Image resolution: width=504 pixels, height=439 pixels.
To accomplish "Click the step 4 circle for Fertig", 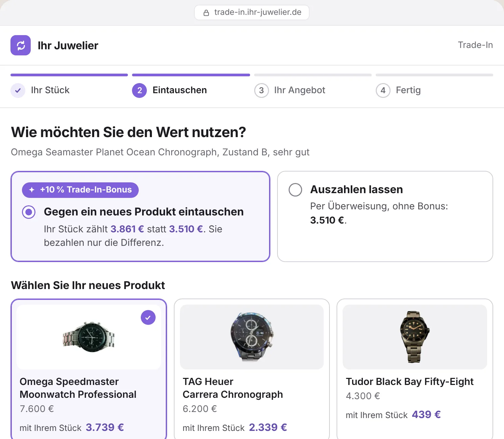I will (x=383, y=91).
